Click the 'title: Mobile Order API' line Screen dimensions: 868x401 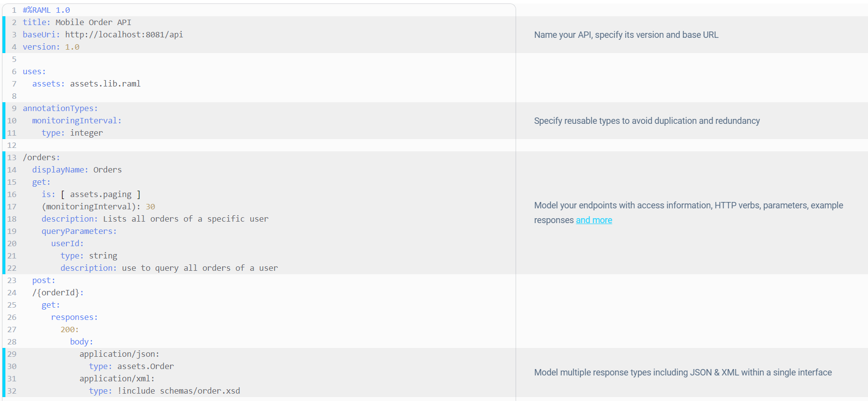point(77,23)
